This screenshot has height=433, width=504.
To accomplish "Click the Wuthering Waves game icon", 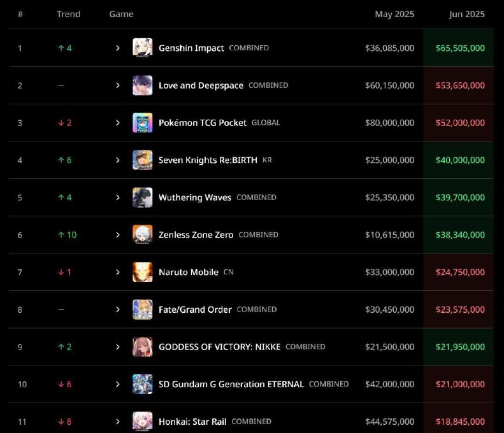I will tap(142, 198).
